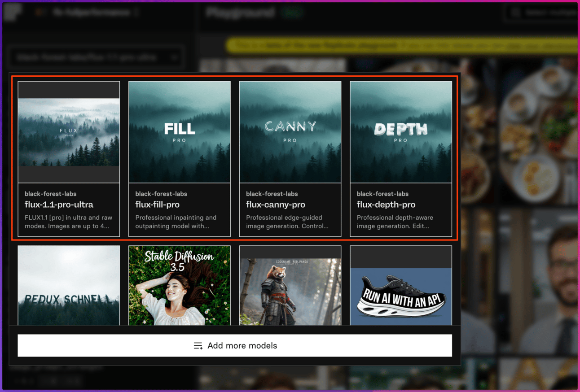Click the flux-depth-pro model name
Image resolution: width=580 pixels, height=392 pixels.
(386, 205)
